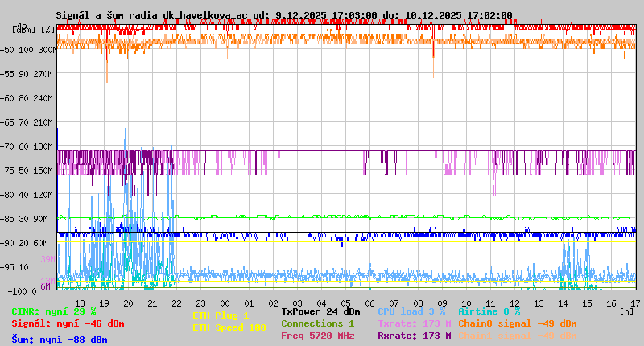Click the '60M' y-axis label
The width and height of the screenshot is (644, 346).
point(41,243)
